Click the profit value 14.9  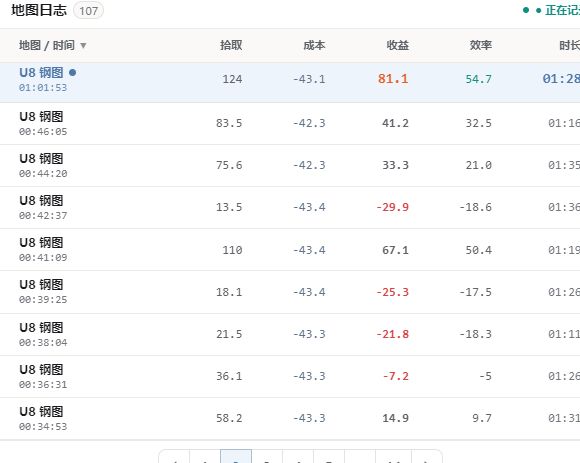[x=395, y=418]
